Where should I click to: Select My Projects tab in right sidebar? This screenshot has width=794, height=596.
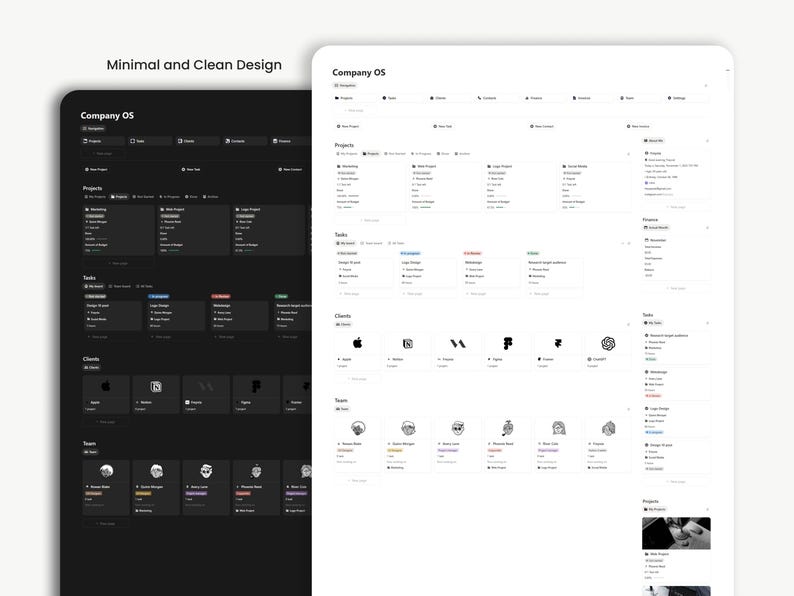(x=655, y=509)
